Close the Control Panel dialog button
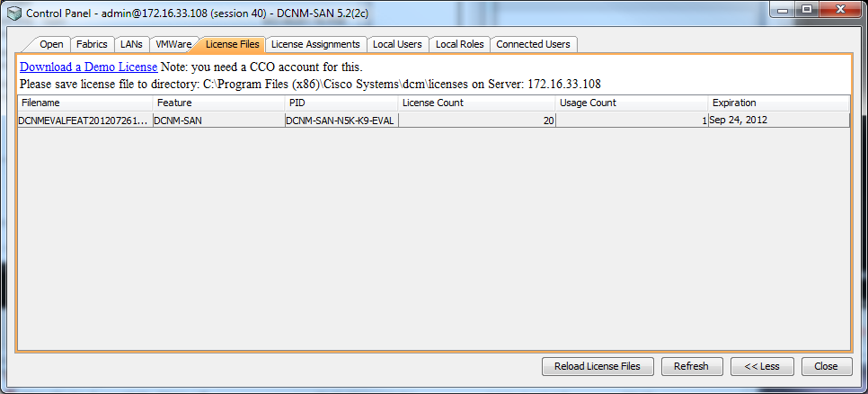868x394 pixels. pos(826,366)
